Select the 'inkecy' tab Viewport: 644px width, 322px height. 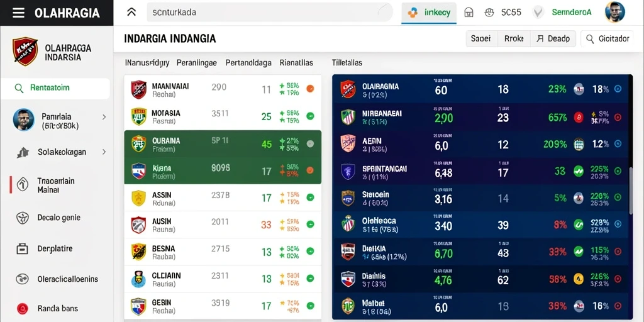429,13
